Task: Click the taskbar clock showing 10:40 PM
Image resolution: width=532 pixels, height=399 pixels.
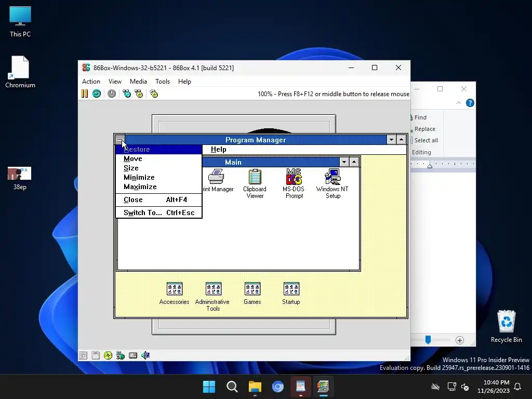Action: coord(494,387)
